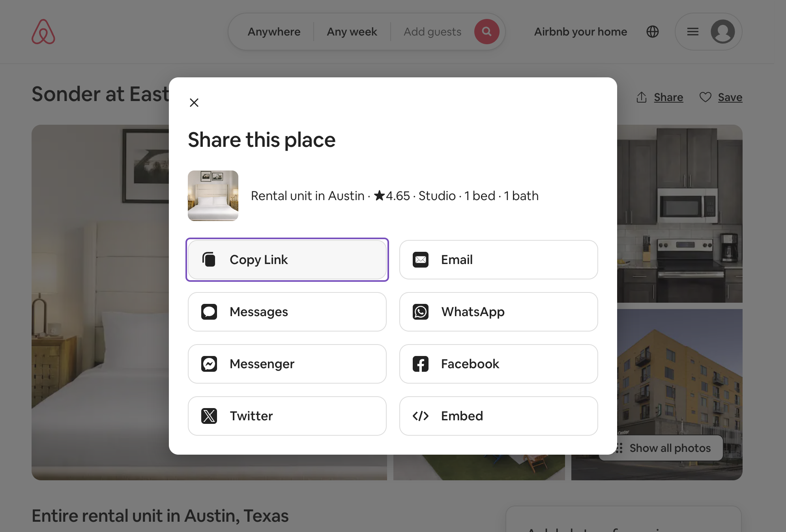Click the user profile avatar
The image size is (786, 532).
pyautogui.click(x=723, y=32)
